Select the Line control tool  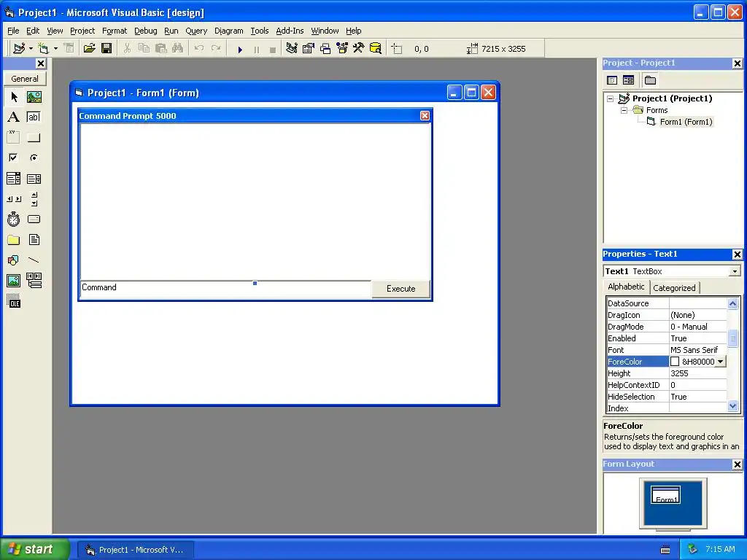34,260
